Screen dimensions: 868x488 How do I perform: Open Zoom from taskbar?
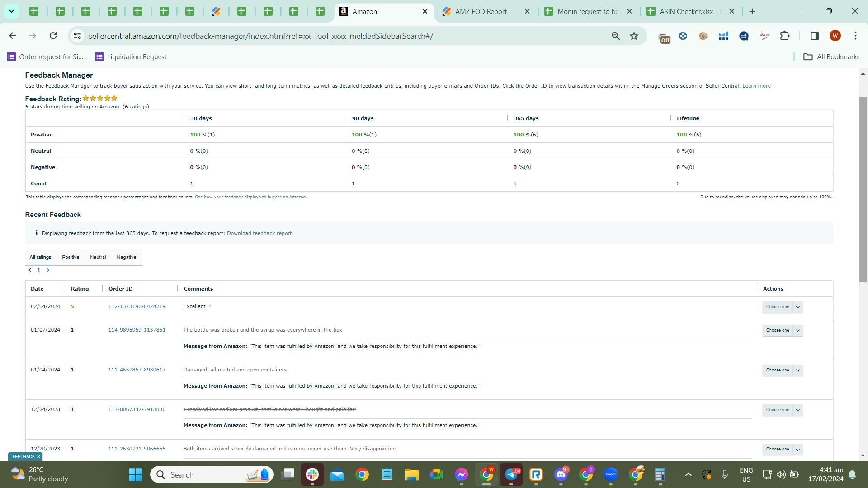(610, 474)
